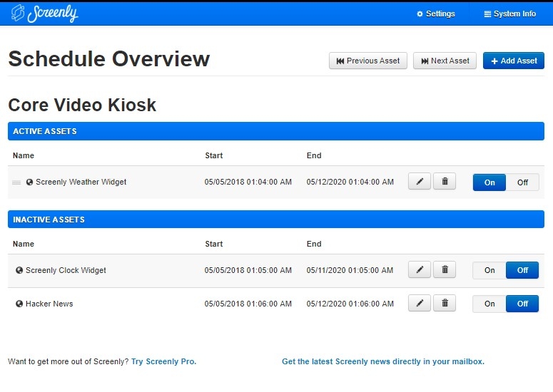Click the Inactive Assets header bar
553x392 pixels.
click(276, 220)
